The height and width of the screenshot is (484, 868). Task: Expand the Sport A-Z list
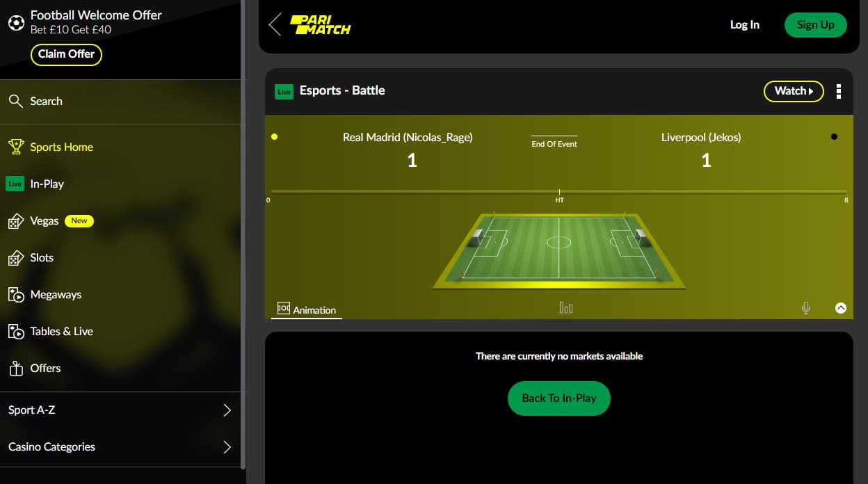click(x=120, y=410)
